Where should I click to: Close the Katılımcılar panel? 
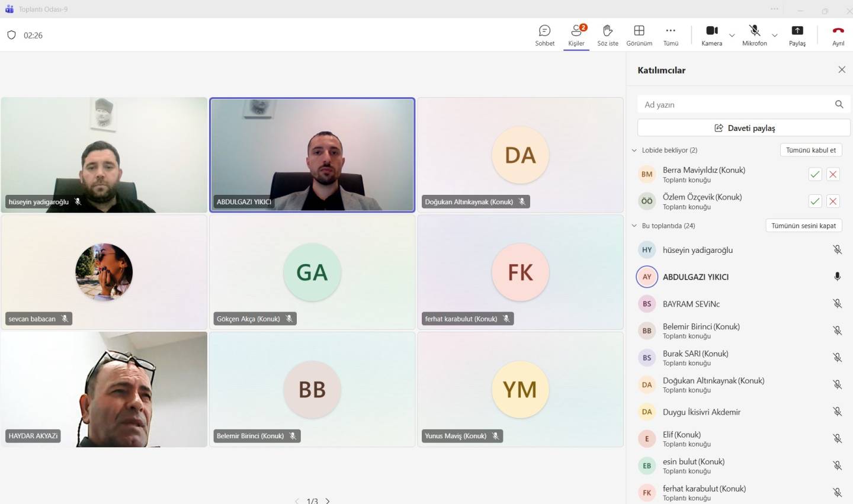[842, 70]
